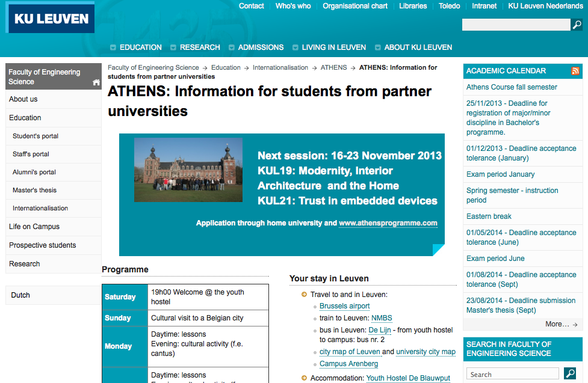Open Internationalisation in the sidebar
Viewport: 588px width, 383px height.
tap(53, 208)
